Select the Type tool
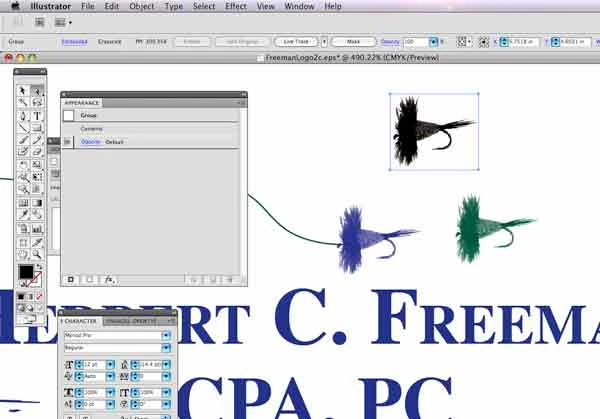 tap(37, 116)
